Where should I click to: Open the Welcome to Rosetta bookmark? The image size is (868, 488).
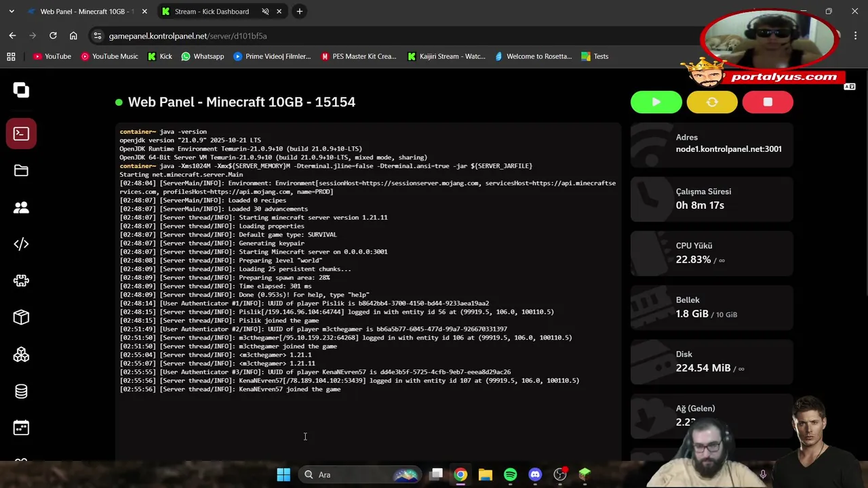point(534,56)
